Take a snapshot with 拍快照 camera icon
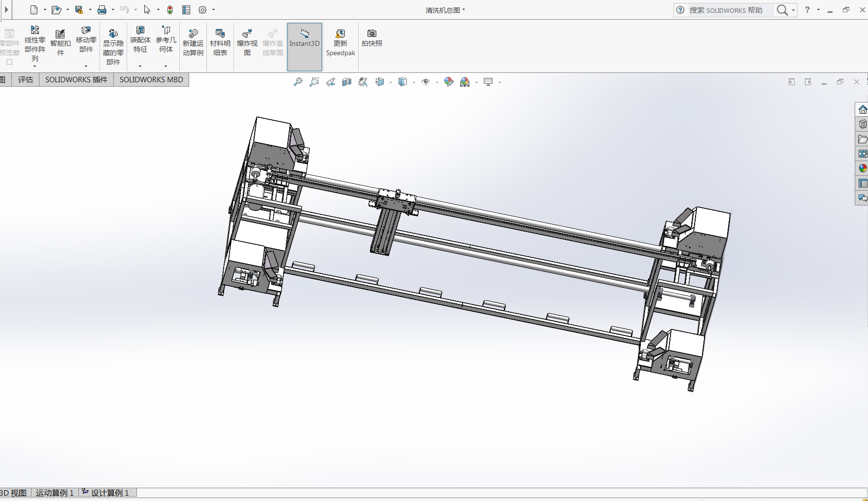Viewport: 868px width, 501px height. (x=371, y=37)
